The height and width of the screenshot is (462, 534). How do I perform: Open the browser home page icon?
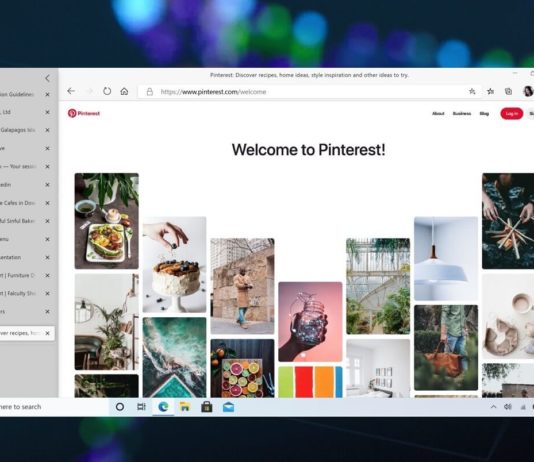(124, 91)
